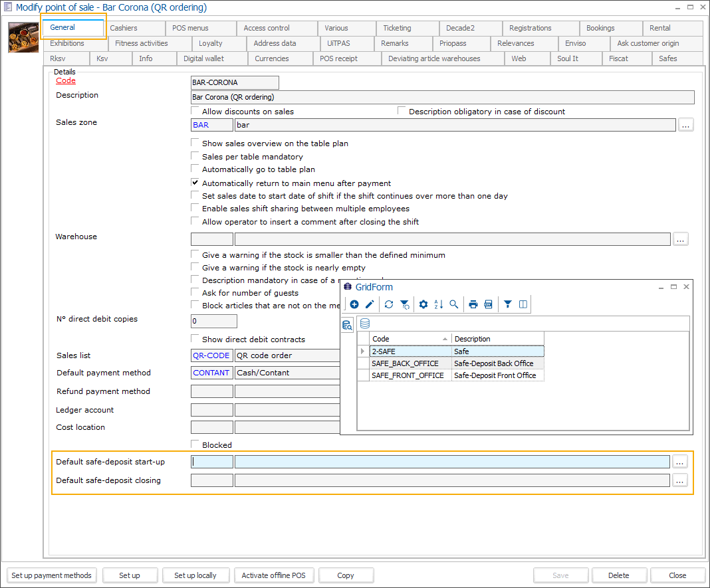710x588 pixels.
Task: Tick the Blocked checkbox
Action: point(195,444)
